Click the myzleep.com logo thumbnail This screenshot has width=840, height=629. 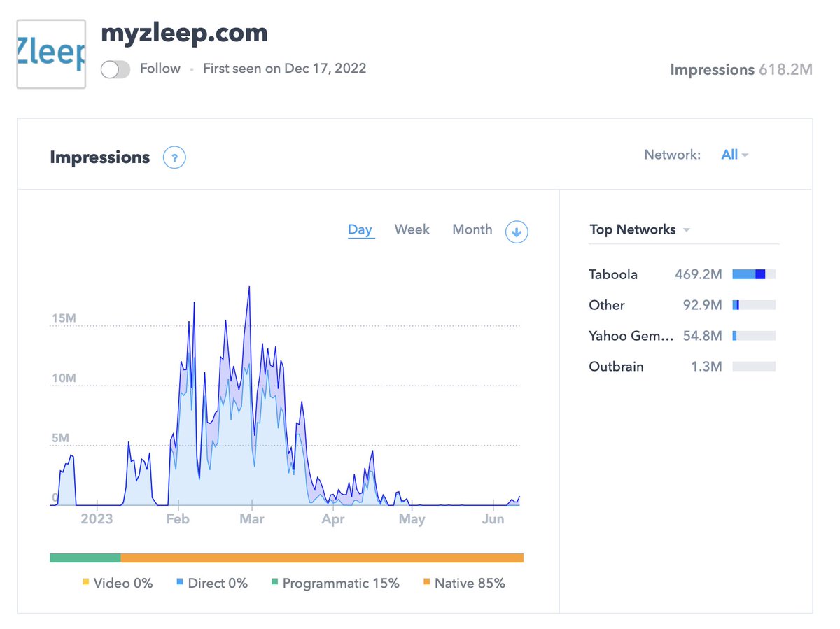(51, 54)
